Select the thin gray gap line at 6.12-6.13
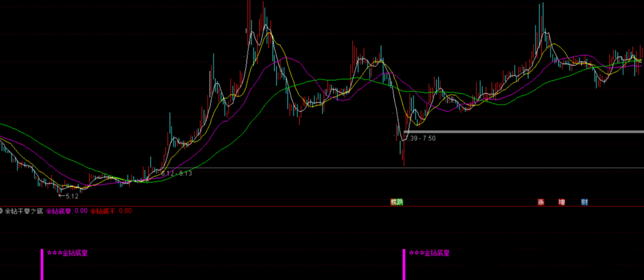 click(417, 168)
